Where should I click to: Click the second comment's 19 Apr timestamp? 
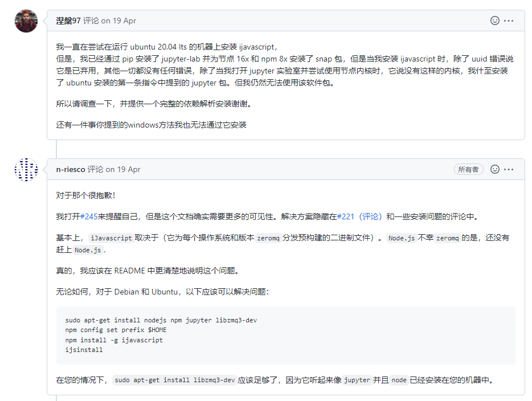pyautogui.click(x=122, y=169)
